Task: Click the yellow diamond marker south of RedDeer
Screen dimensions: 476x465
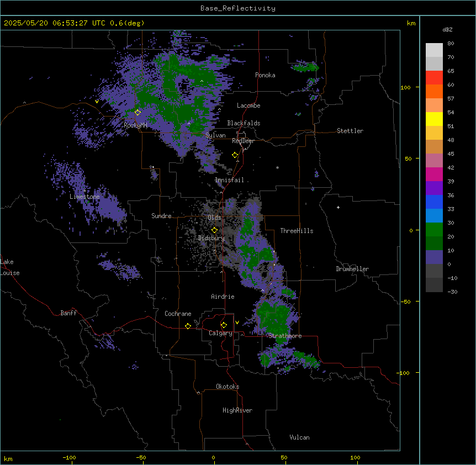Action: point(235,155)
